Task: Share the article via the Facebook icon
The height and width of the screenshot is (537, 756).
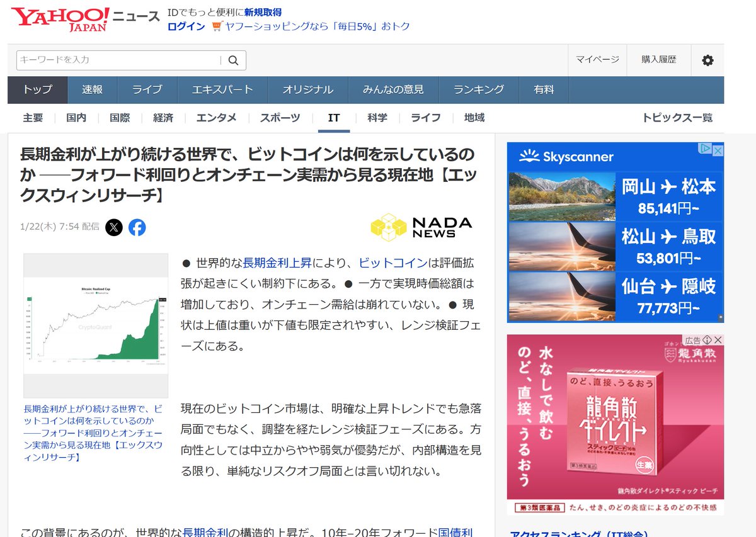Action: point(137,228)
